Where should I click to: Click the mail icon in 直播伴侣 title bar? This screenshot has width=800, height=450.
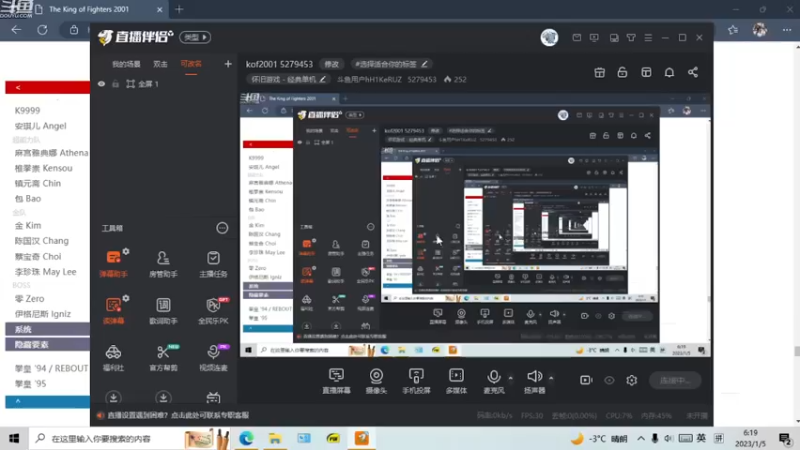coord(577,38)
